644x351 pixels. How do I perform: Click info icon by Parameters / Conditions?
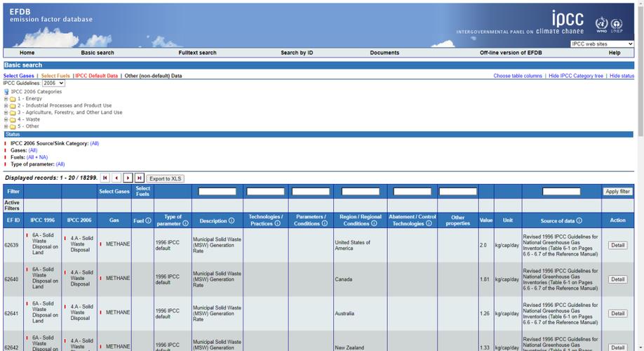325,224
